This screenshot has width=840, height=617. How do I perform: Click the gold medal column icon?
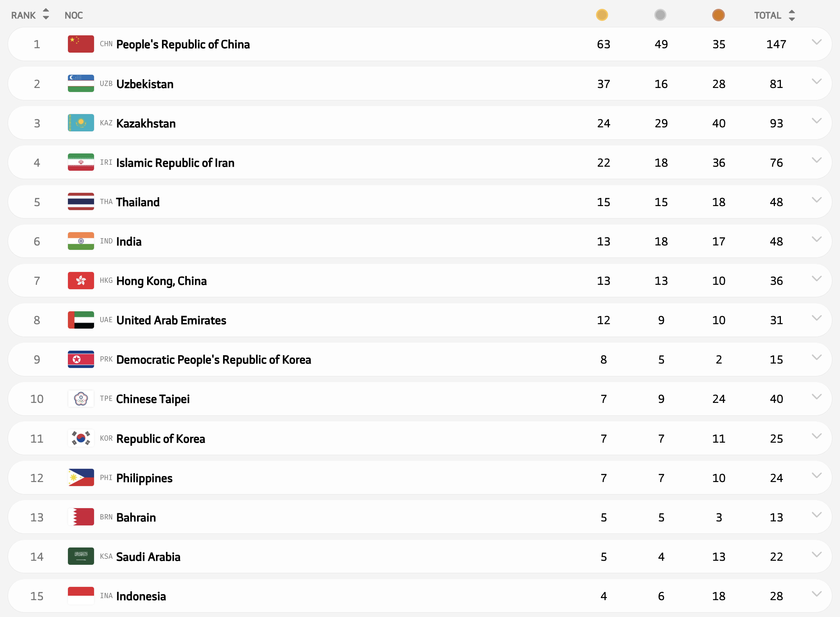602,15
